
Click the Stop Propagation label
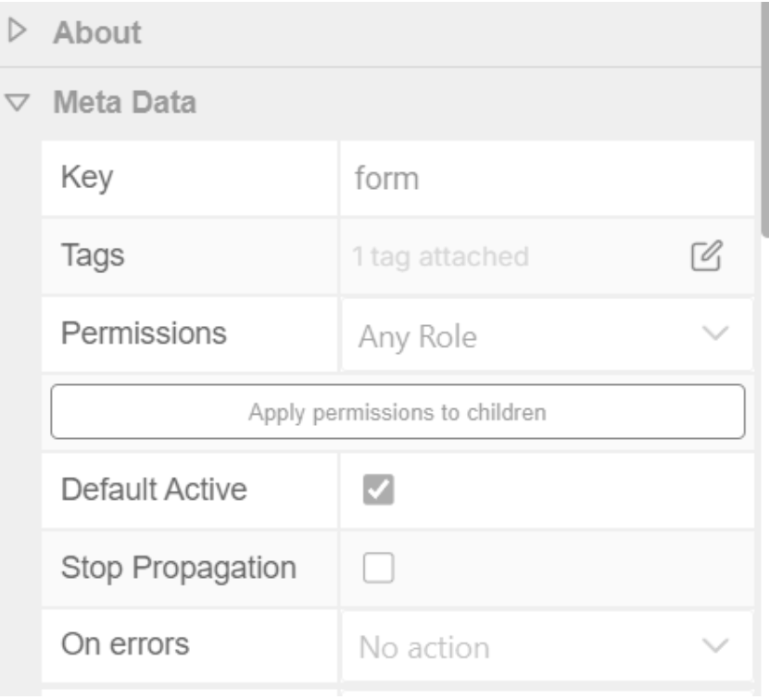179,567
